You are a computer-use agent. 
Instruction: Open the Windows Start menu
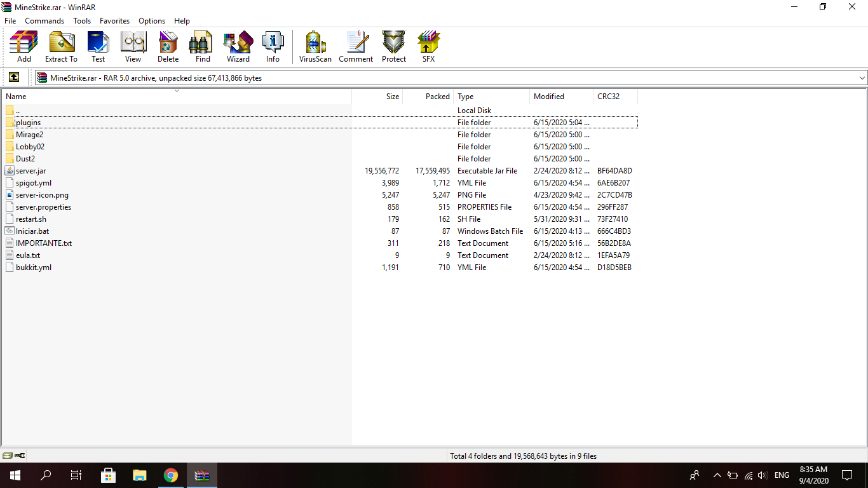15,475
